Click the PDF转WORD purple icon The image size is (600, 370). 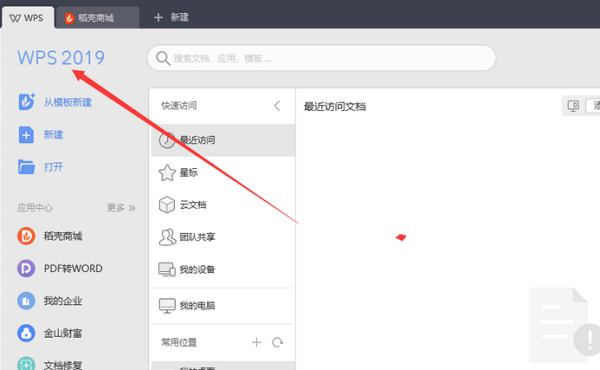coord(26,268)
